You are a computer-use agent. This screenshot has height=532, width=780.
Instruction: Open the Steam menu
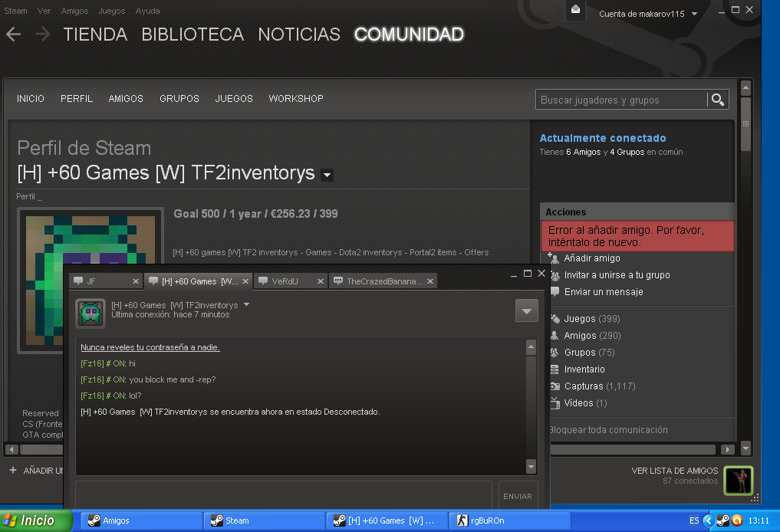point(15,11)
